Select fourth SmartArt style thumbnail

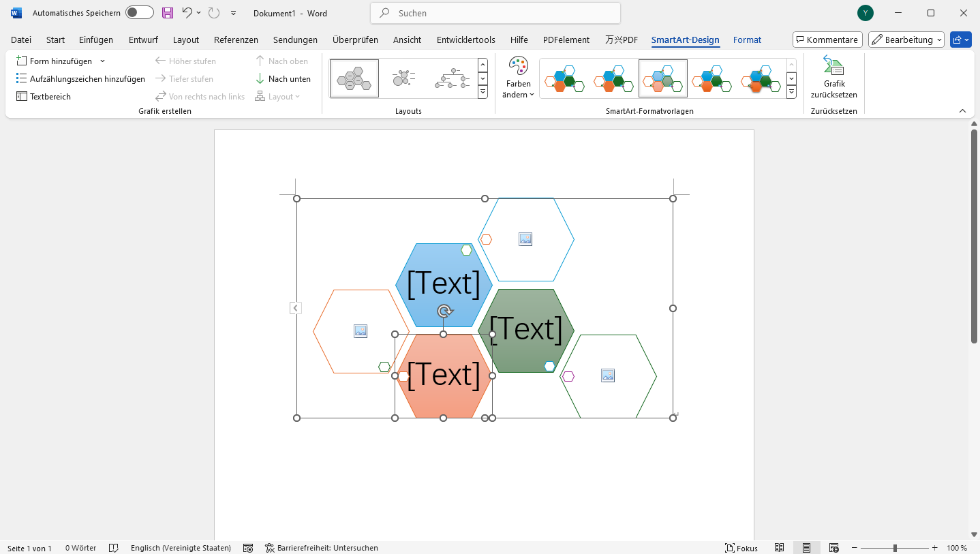[x=711, y=78]
